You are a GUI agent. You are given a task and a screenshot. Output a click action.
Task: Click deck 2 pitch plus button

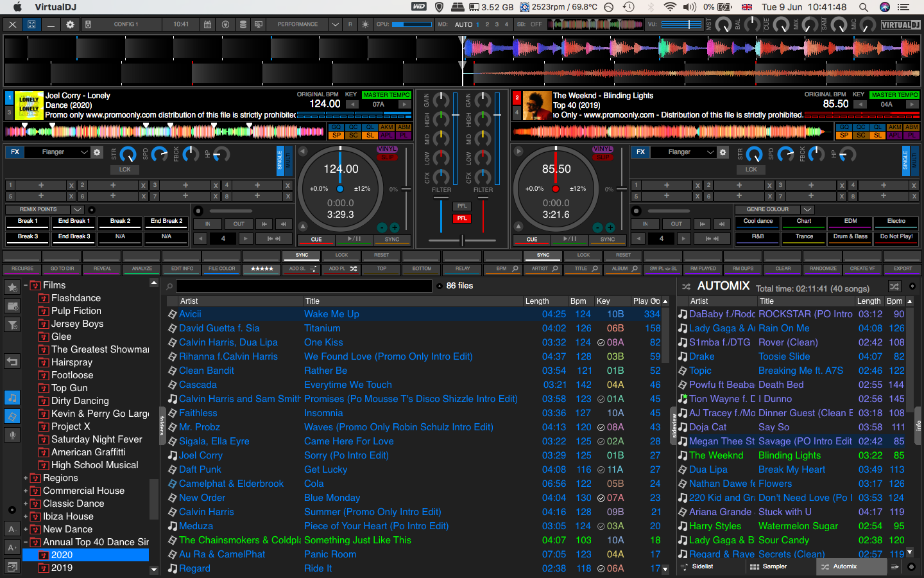pos(610,227)
